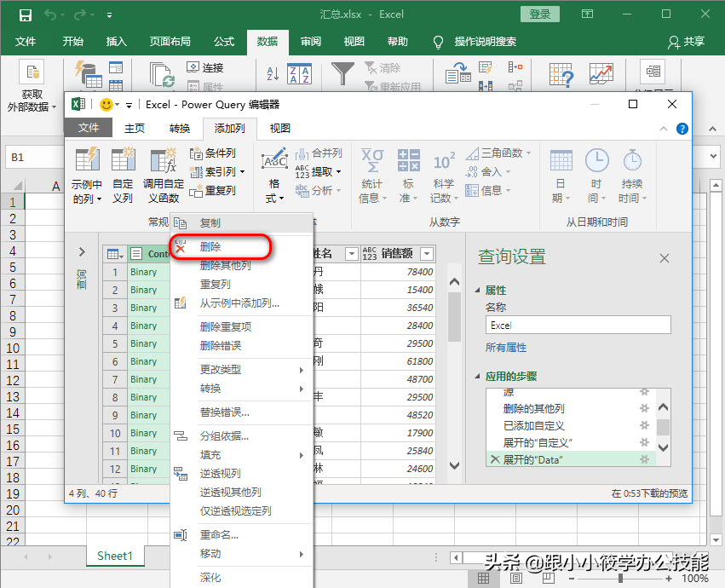Expand the collapsed queries pane arrow
Screen dimensions: 725x588
pos(82,251)
